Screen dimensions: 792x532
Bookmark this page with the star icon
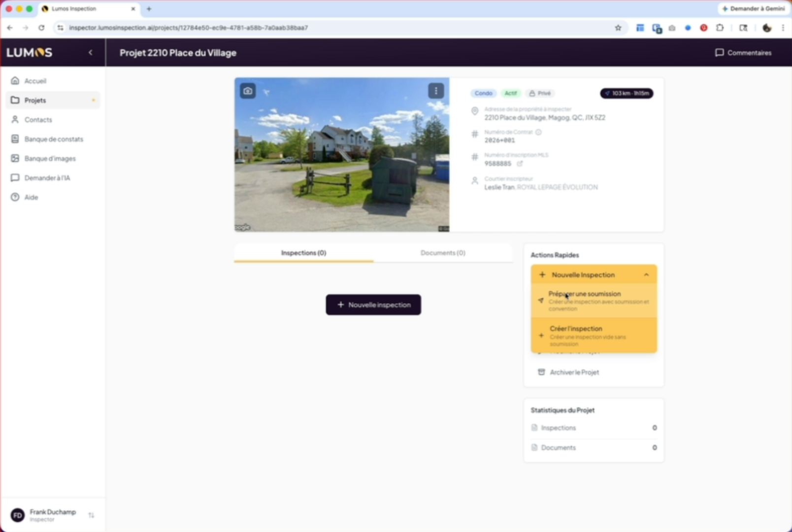[x=618, y=28]
